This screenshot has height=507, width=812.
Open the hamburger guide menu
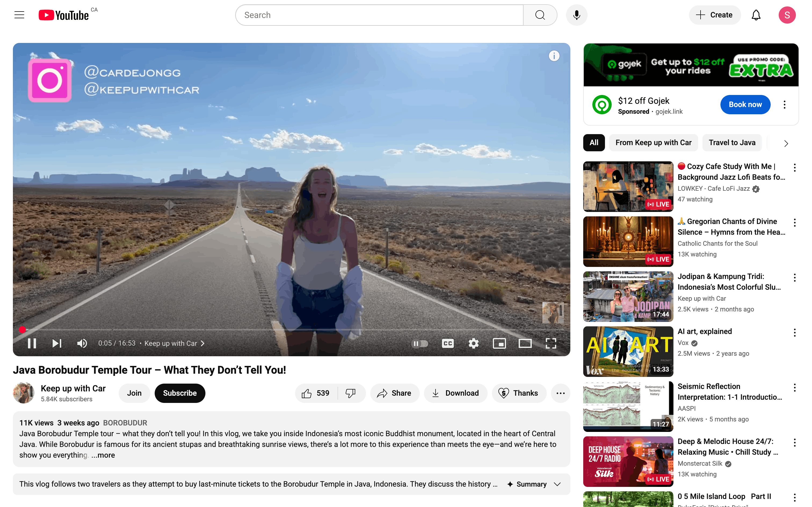pos(19,15)
